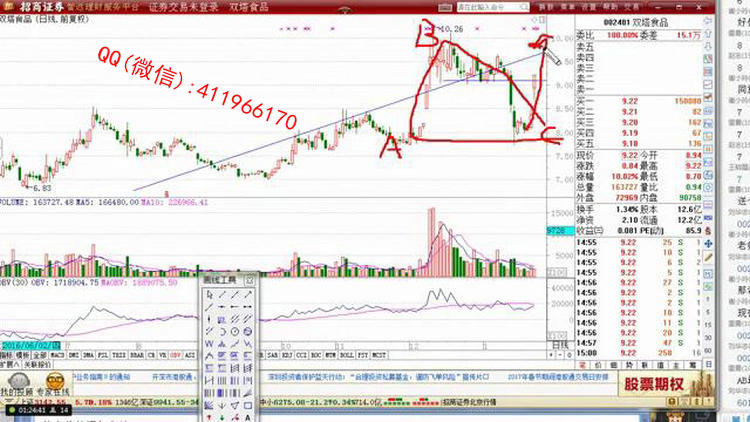The height and width of the screenshot is (422, 750).
Task: Open the 关联报价 related quotes tab
Action: click(37, 364)
